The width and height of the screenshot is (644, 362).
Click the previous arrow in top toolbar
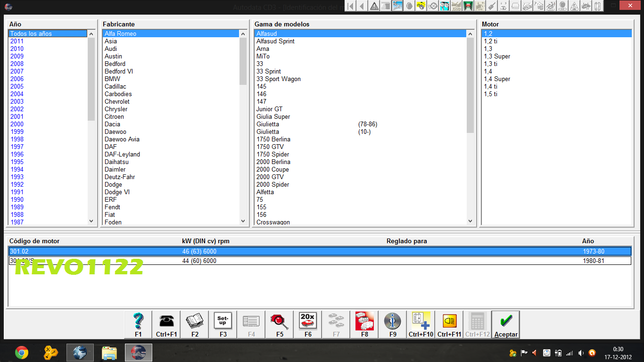[x=363, y=6]
